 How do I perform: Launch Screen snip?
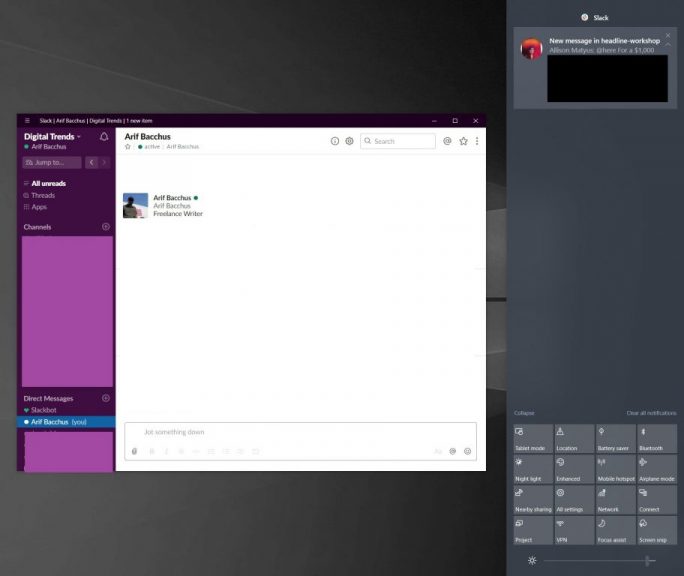657,530
